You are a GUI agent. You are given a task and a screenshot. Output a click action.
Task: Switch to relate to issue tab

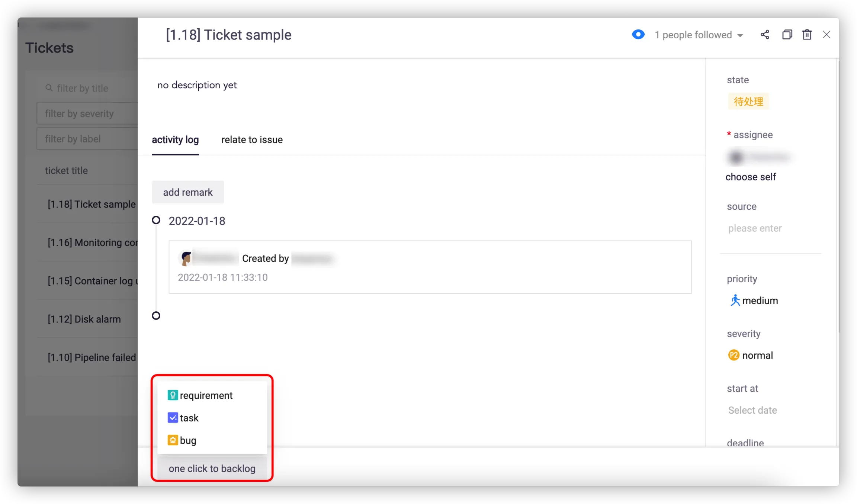[252, 140]
